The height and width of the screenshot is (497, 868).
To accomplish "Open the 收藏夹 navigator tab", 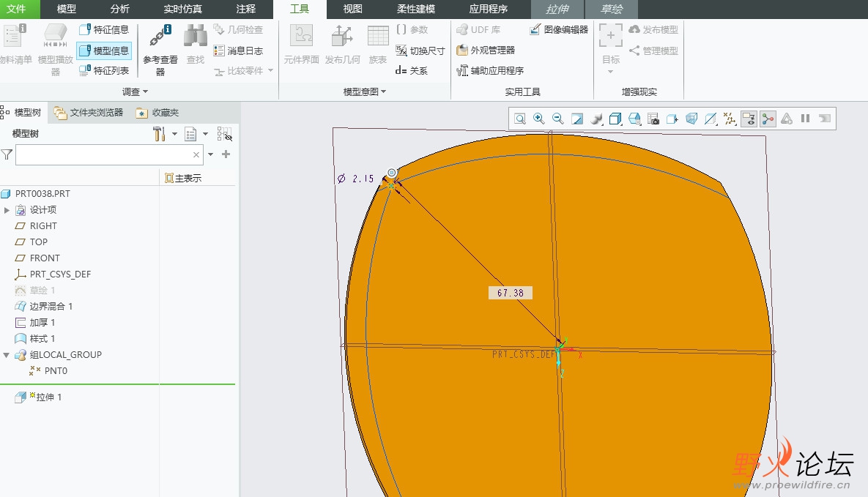I will (157, 112).
